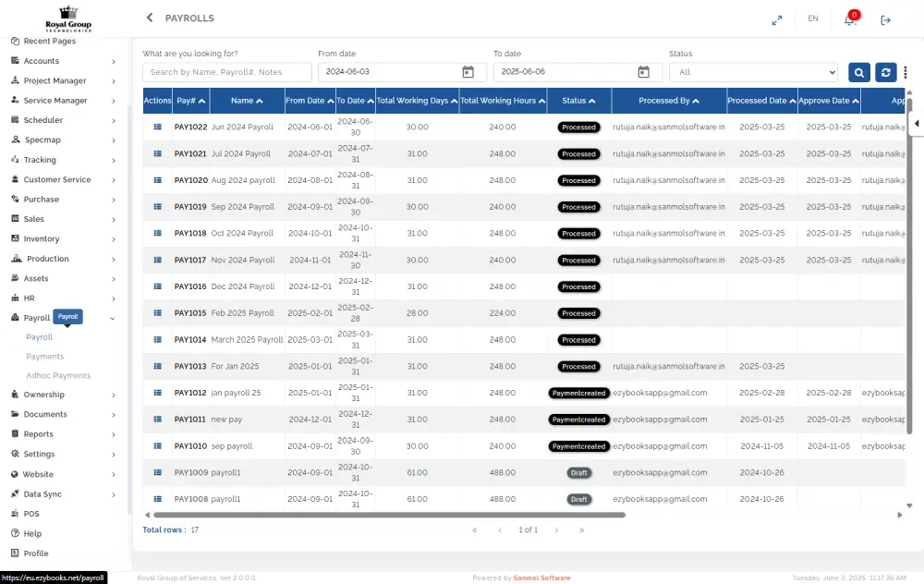The image size is (924, 584).
Task: Toggle fullscreen with the expand arrows icon
Action: pyautogui.click(x=777, y=19)
